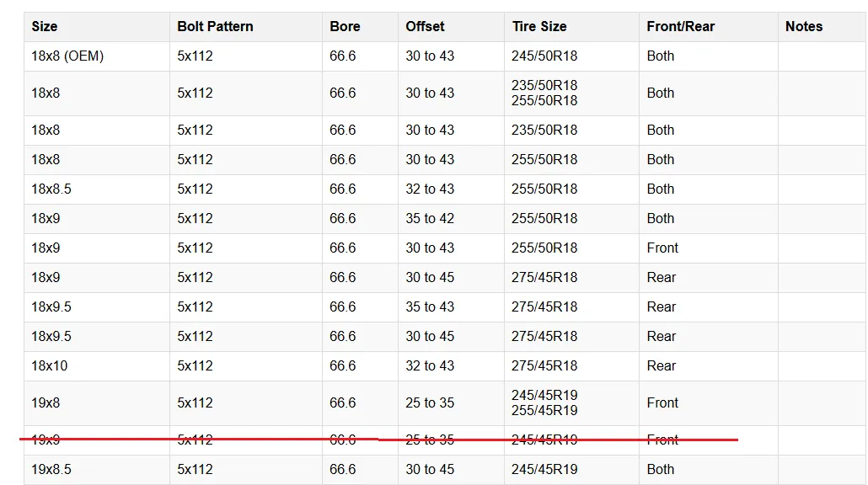868x485 pixels.
Task: Click the Rear cell in the 18x10 row
Action: pos(662,365)
